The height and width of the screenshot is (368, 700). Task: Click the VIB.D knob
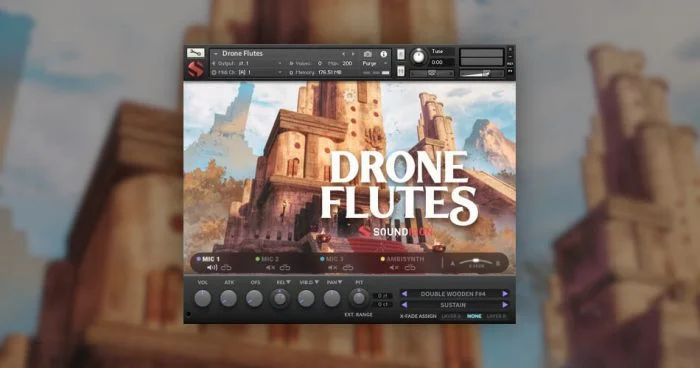pos(306,298)
